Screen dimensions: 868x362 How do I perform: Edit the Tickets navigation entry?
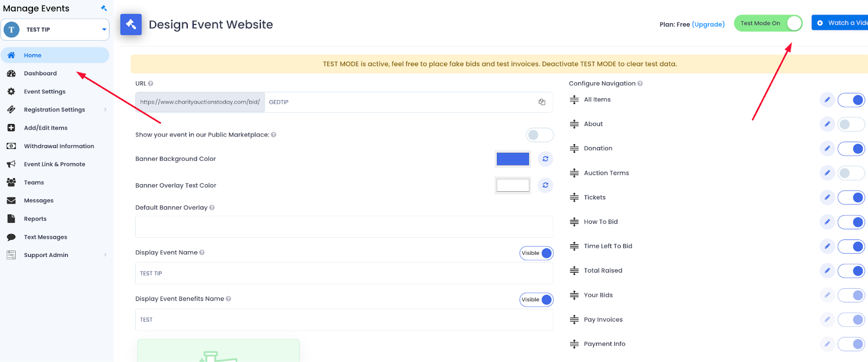(827, 197)
